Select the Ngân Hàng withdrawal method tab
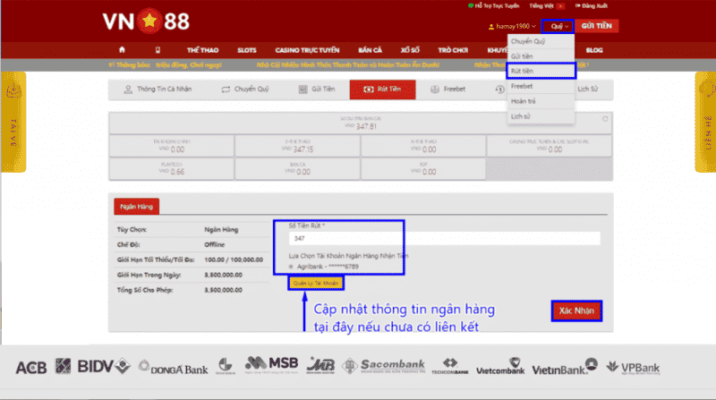Screen dimensions: 716x400 [137, 206]
